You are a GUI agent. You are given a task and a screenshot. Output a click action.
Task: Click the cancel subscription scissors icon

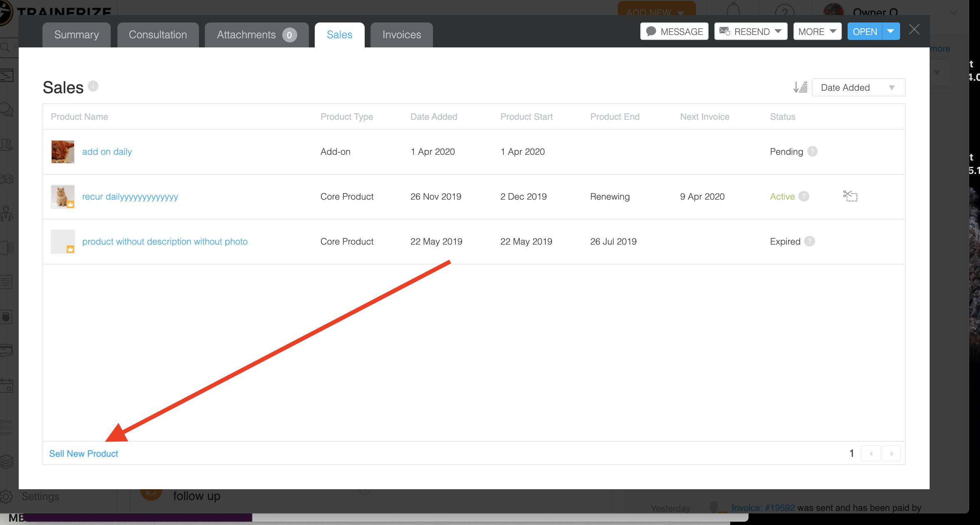[850, 196]
